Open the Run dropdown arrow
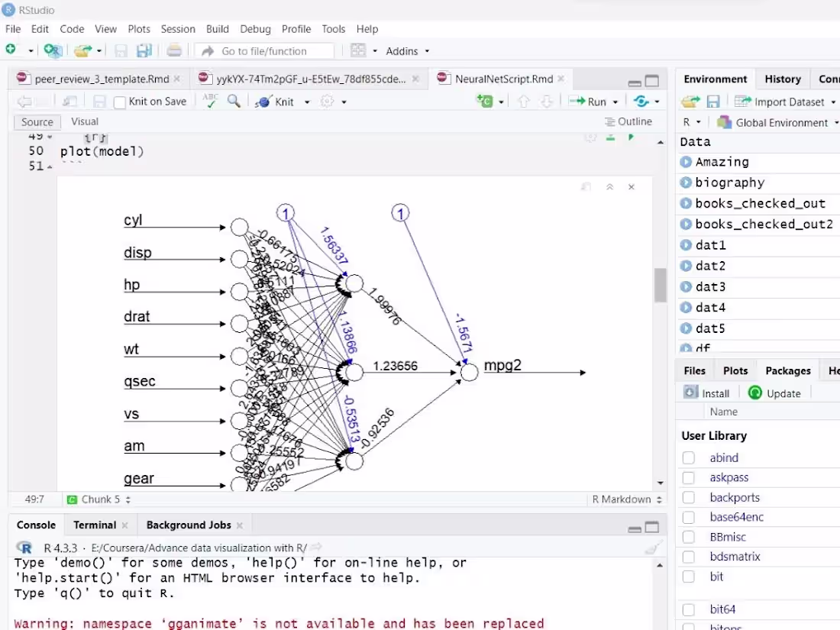840x630 pixels. click(615, 101)
